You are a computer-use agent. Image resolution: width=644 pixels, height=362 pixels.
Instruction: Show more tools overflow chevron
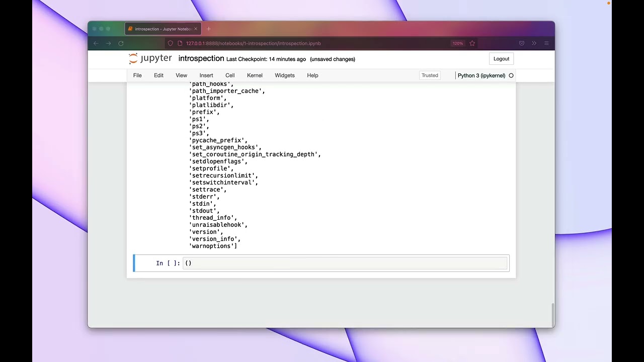(534, 43)
